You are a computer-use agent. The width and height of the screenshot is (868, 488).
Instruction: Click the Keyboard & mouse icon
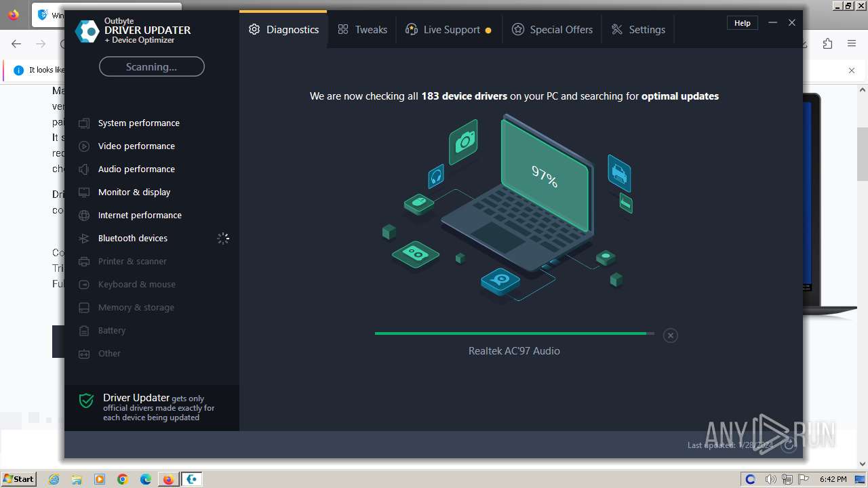[x=84, y=285]
